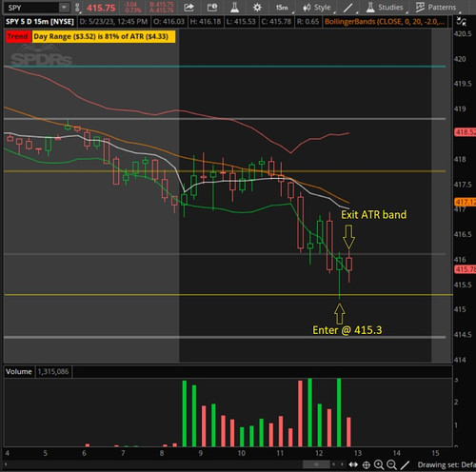Click the volume value 1,315,086
The image size is (476, 472).
pos(53,371)
